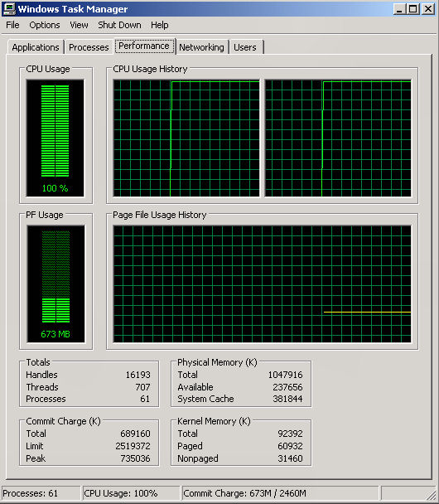The image size is (439, 504).
Task: Click the resize grip in status bar corner
Action: click(431, 494)
